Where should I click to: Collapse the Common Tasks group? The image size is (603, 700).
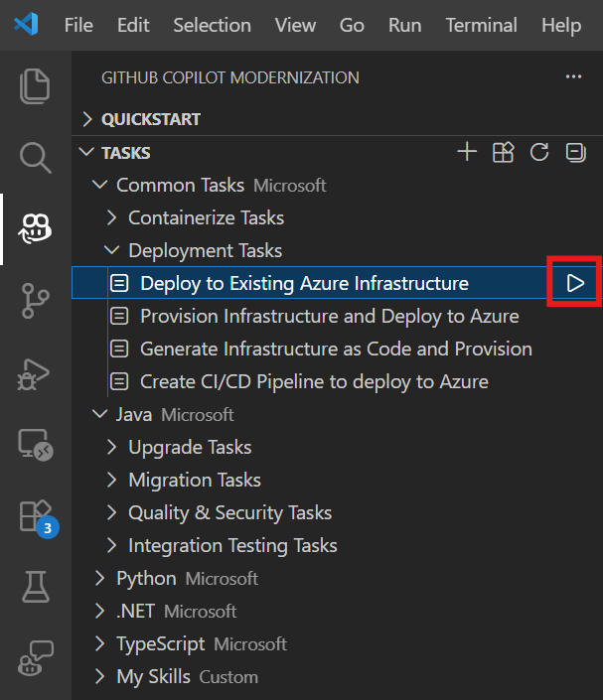(99, 185)
